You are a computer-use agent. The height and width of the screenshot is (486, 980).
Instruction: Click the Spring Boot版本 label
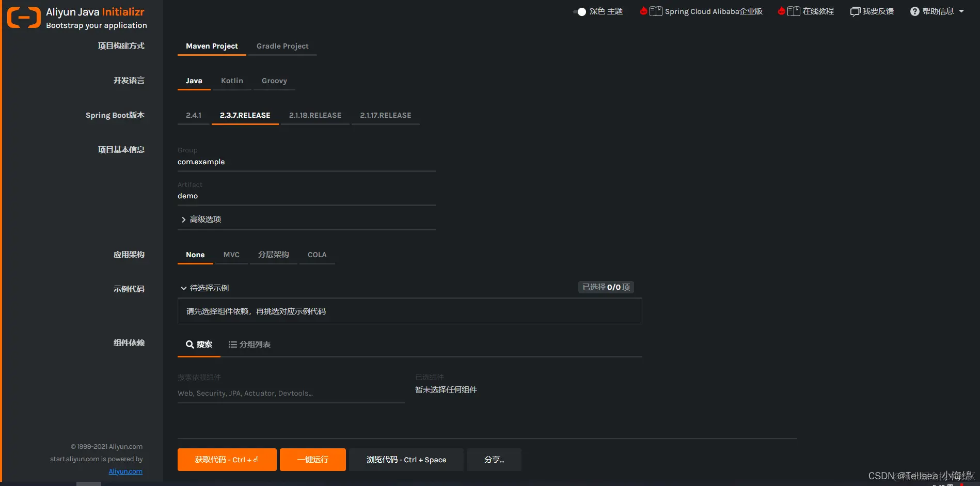(115, 115)
